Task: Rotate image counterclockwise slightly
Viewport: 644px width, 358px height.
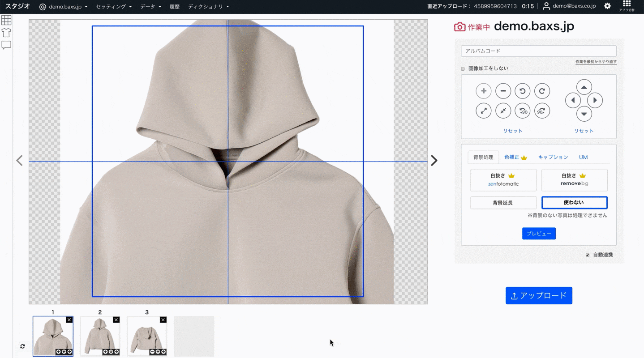Action: coord(522,91)
